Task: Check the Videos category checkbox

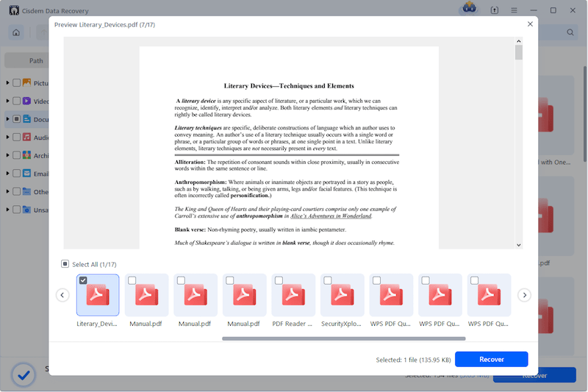Action: click(x=16, y=101)
